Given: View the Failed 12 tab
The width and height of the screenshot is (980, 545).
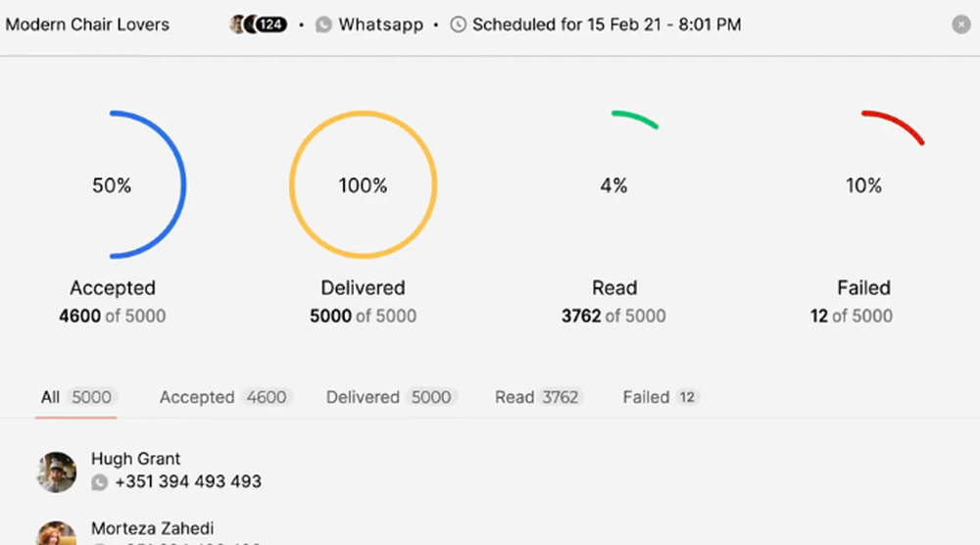Looking at the screenshot, I should [661, 397].
